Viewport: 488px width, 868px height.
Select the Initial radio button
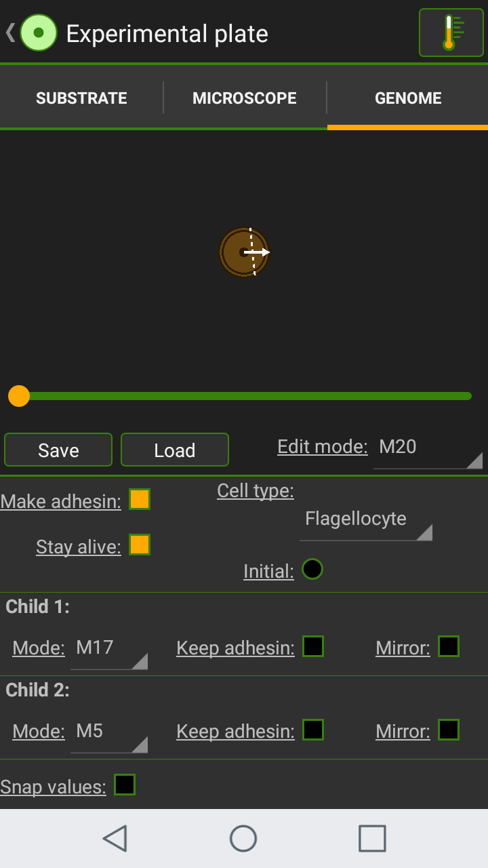(312, 569)
